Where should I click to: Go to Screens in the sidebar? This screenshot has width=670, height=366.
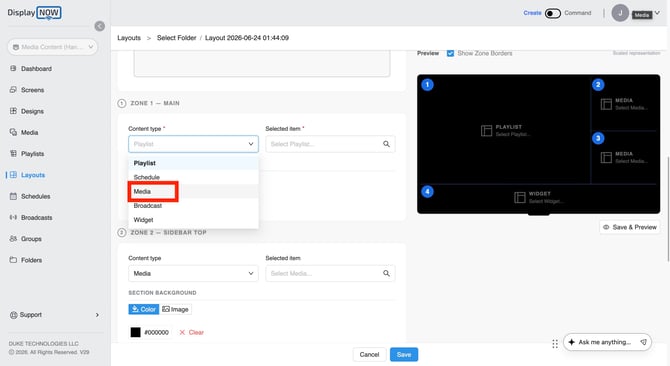(32, 90)
